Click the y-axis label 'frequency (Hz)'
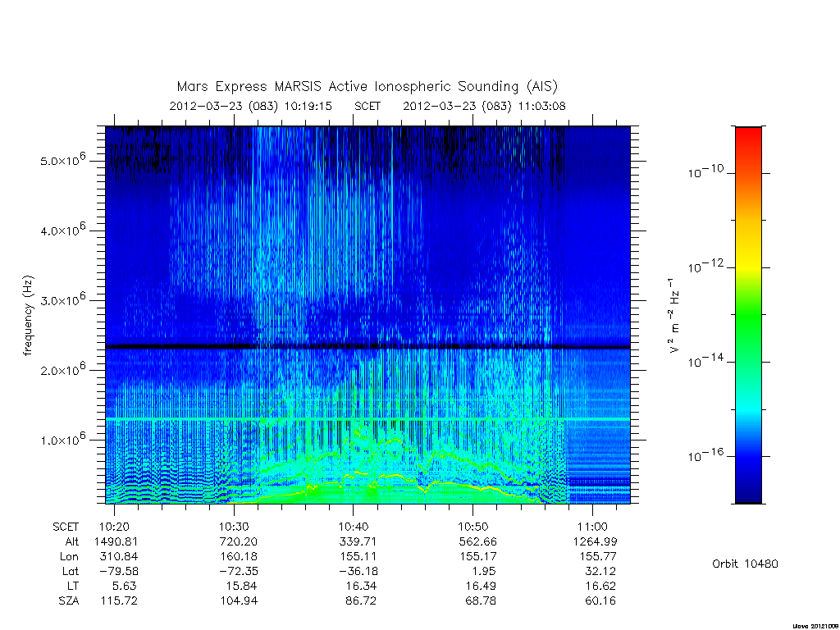840x630 pixels. click(x=28, y=316)
